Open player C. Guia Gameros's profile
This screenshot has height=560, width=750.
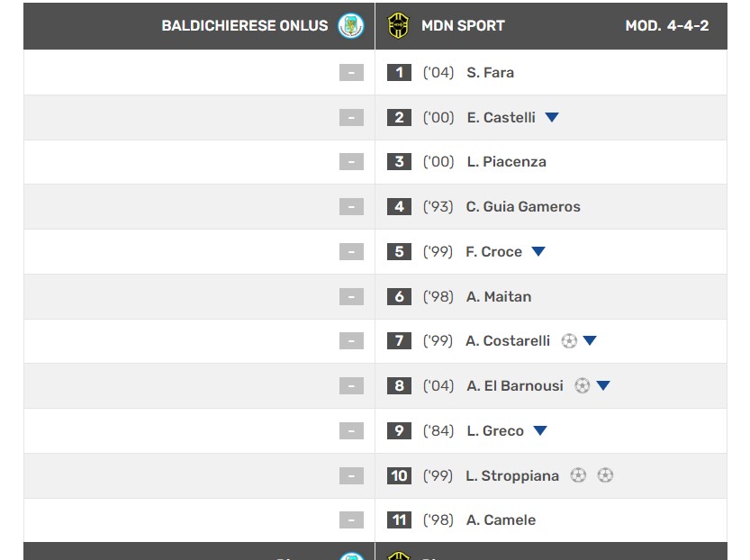(522, 207)
